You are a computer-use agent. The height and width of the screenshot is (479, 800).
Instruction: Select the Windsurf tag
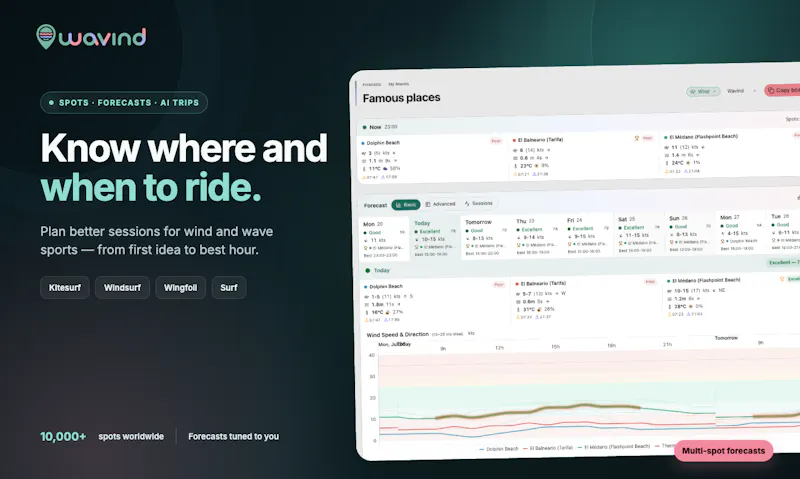[x=122, y=288]
